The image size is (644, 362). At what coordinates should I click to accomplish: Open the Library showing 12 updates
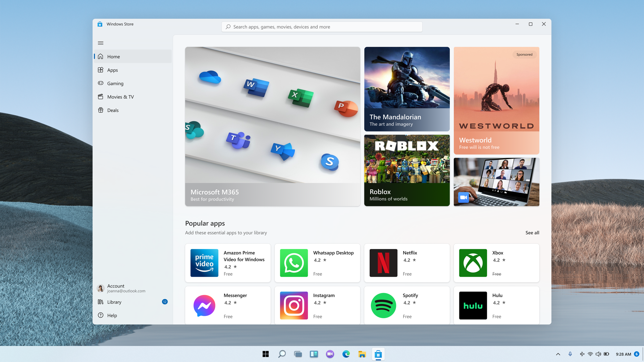(114, 302)
